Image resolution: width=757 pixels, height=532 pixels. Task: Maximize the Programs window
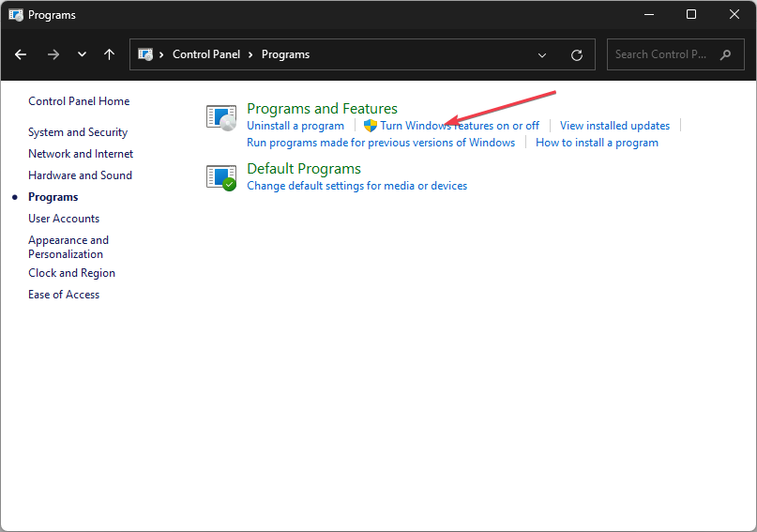pos(691,14)
